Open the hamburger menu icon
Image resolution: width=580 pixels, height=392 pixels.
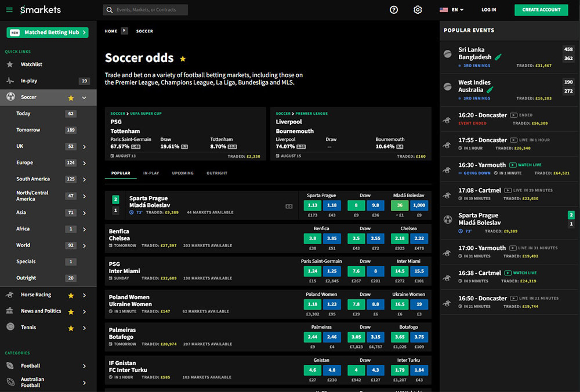point(10,10)
